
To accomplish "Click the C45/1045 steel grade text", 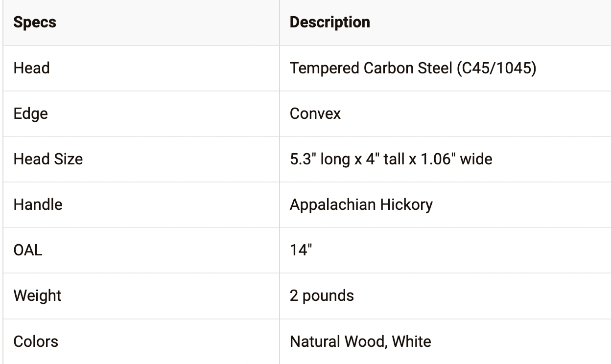I will [496, 68].
